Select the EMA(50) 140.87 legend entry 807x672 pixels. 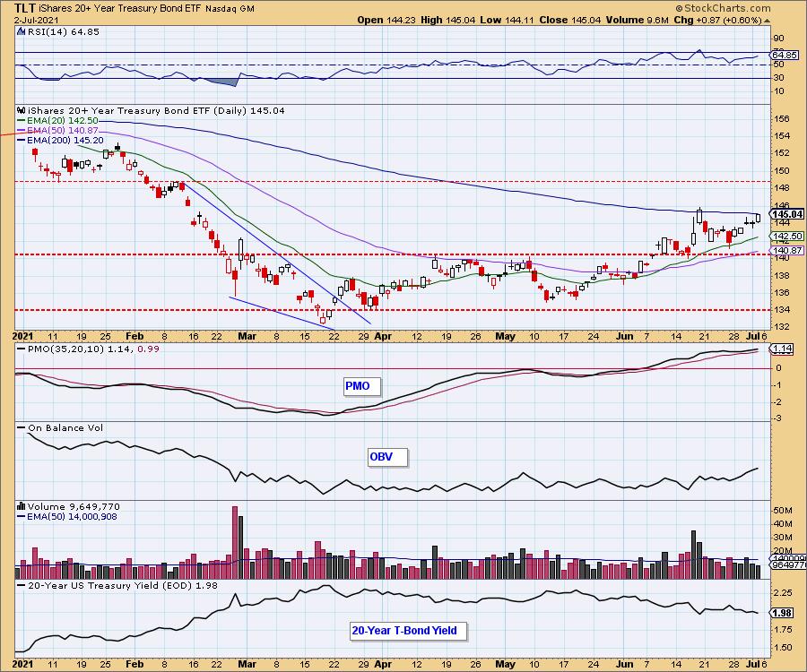coord(57,131)
